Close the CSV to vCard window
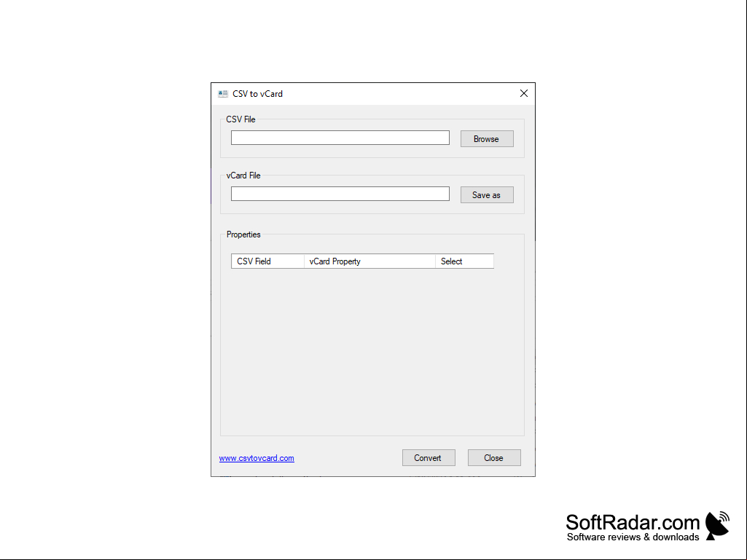The width and height of the screenshot is (747, 560). 523,93
